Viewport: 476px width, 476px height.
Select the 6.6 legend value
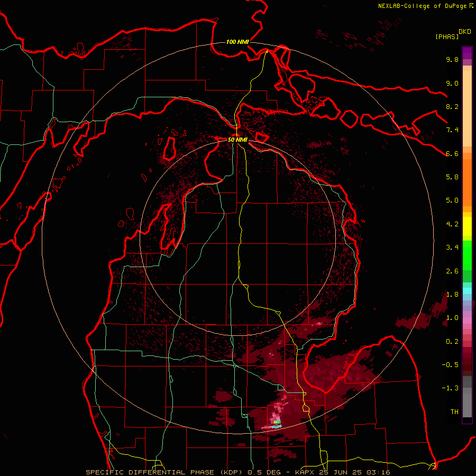coord(452,153)
